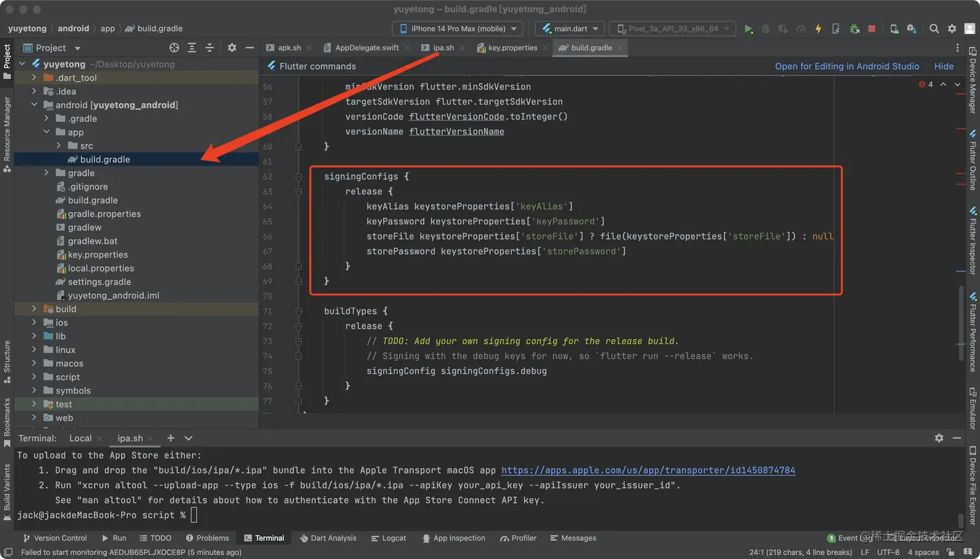Screen dimensions: 980x559
Task: Toggle Flutter Performance side panel
Action: click(973, 332)
